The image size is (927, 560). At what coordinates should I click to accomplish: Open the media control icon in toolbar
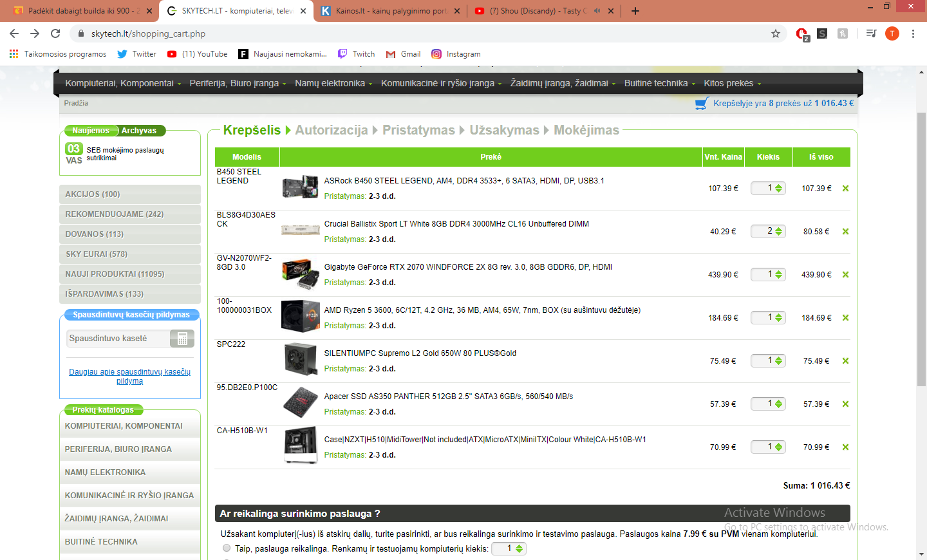[x=871, y=33]
